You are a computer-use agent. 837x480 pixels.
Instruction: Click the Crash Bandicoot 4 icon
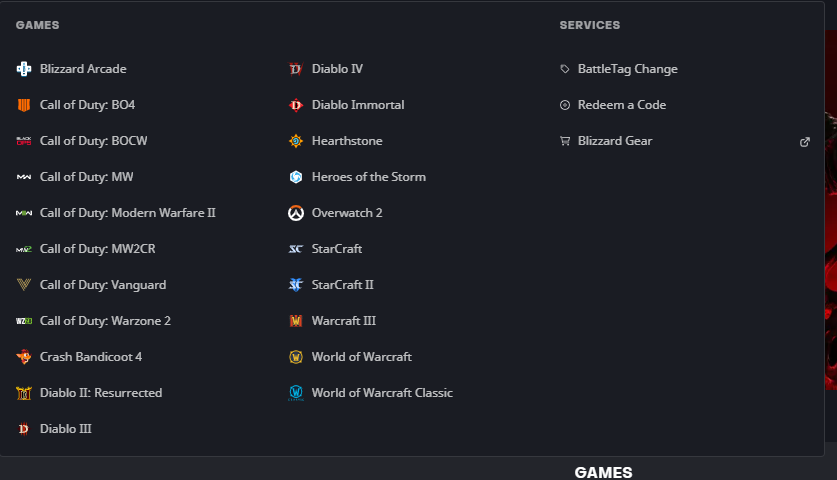coord(24,357)
